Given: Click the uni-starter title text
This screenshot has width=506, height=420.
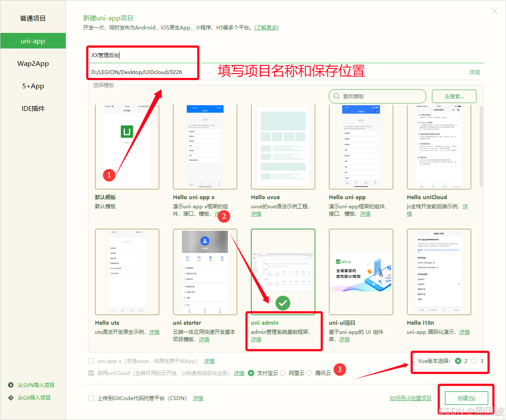Looking at the screenshot, I should click(x=187, y=323).
